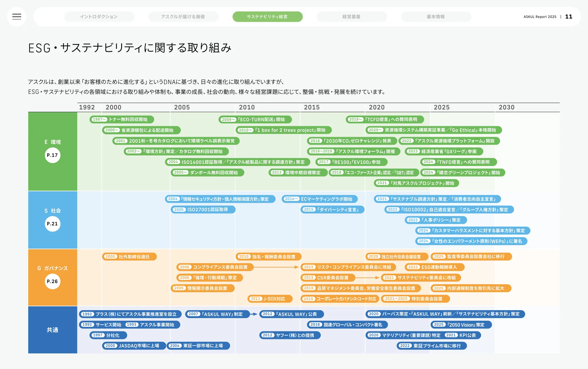
Task: Jump to P.21 social page link
Action: 53,224
